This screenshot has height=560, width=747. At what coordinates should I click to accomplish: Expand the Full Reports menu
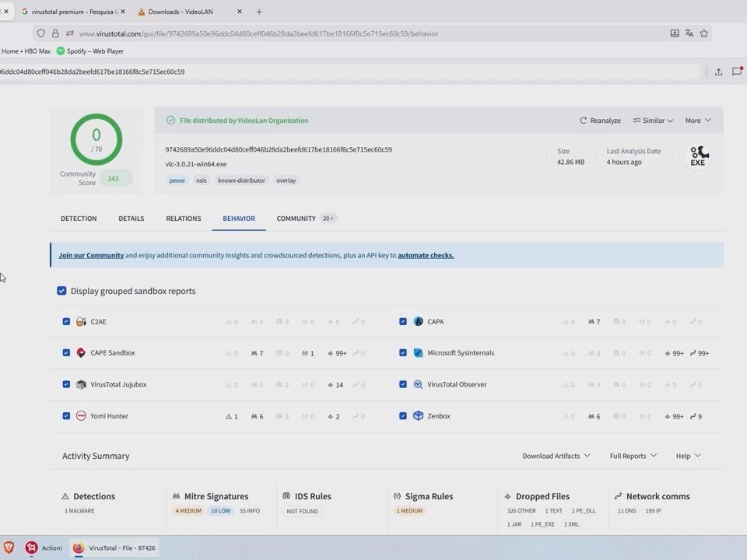pyautogui.click(x=633, y=456)
